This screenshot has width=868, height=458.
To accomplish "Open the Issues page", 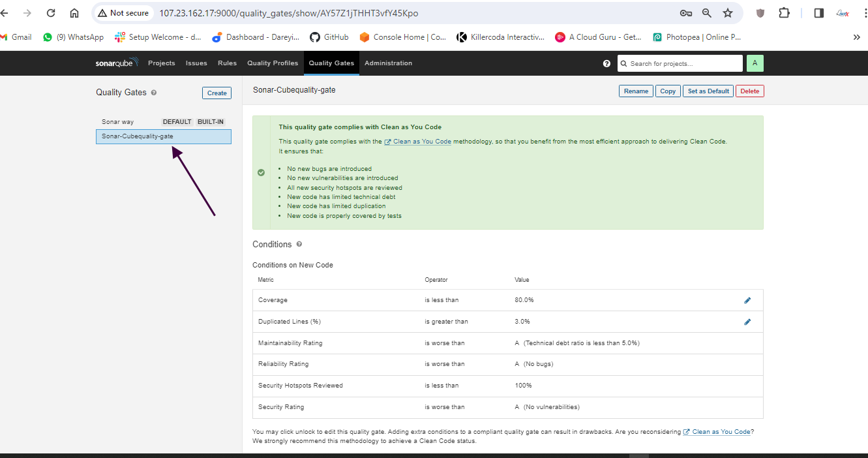I will coord(196,63).
